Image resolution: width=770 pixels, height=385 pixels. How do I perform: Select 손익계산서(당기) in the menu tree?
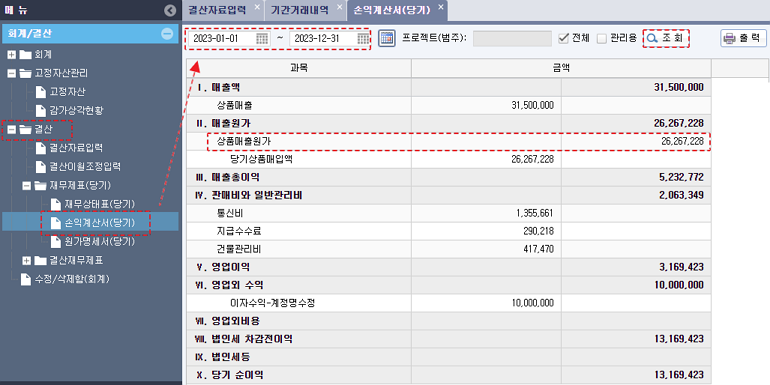point(100,223)
